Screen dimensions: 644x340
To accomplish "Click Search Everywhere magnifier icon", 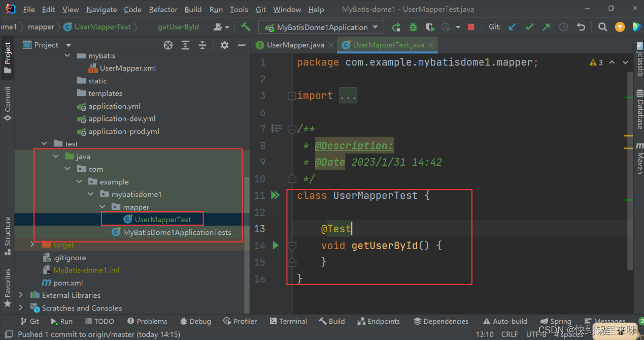I will 602,27.
